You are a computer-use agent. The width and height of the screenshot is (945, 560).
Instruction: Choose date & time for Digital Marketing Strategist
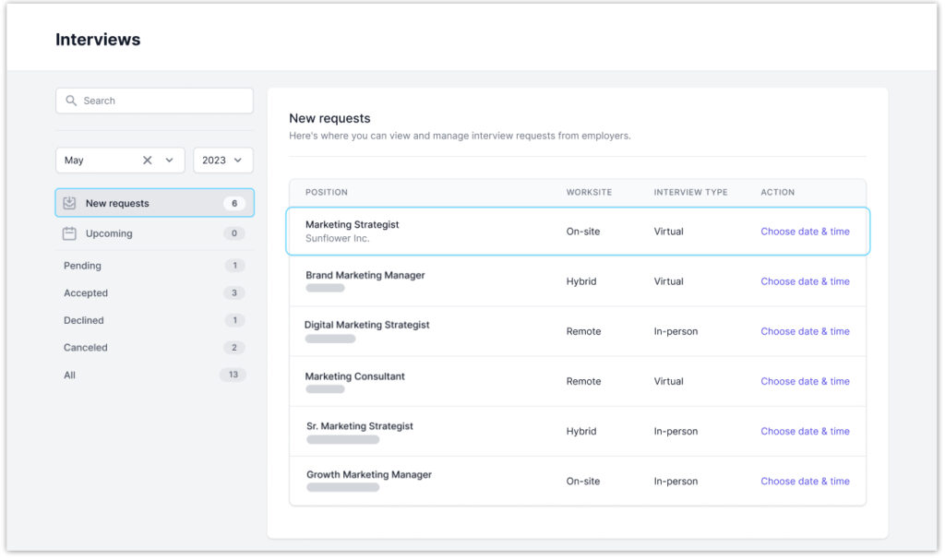coord(805,331)
